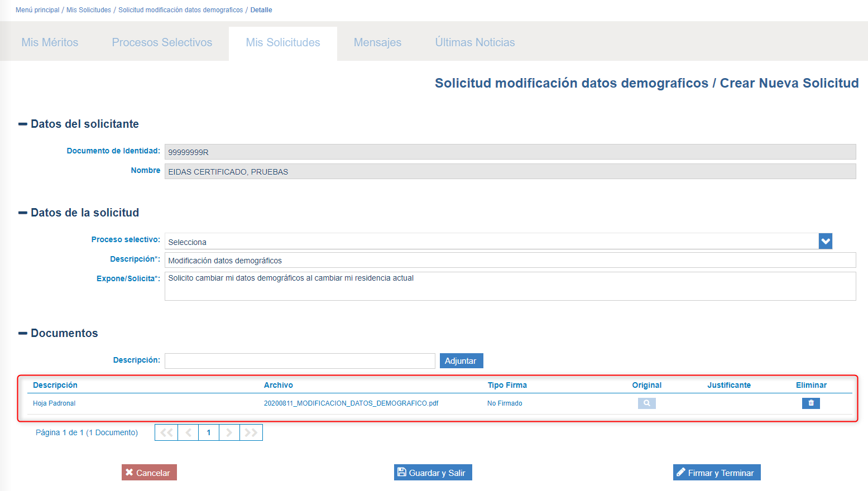868x491 pixels.
Task: Click the Menú principal breadcrumb link
Action: coord(37,10)
